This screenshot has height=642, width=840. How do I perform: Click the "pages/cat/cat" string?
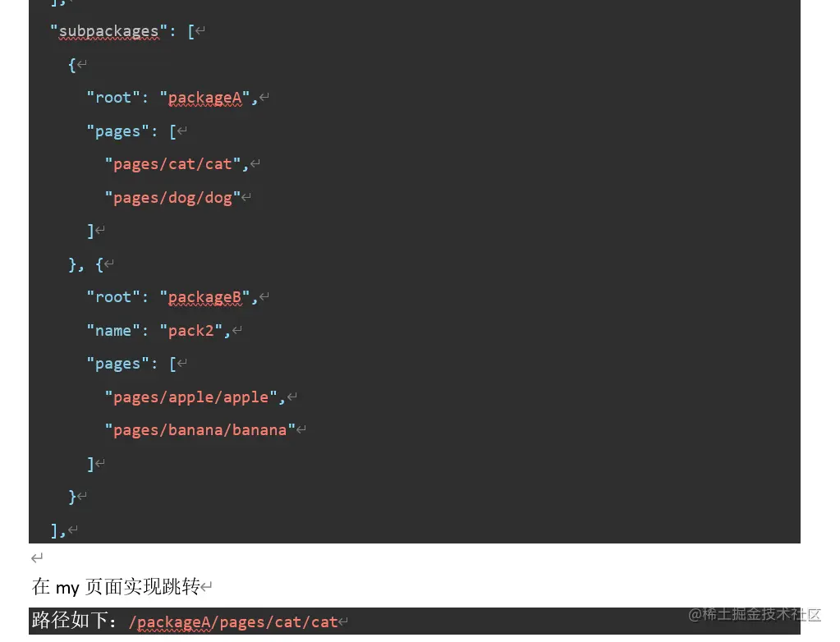[173, 164]
